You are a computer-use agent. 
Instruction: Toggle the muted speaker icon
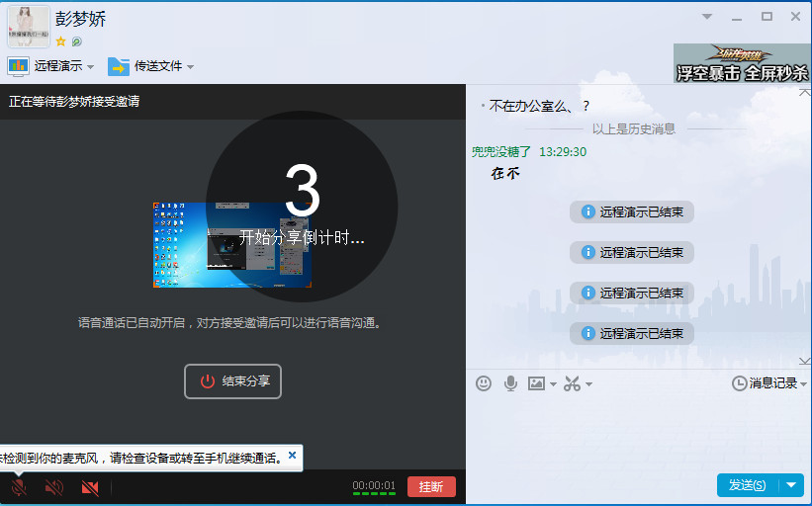54,487
